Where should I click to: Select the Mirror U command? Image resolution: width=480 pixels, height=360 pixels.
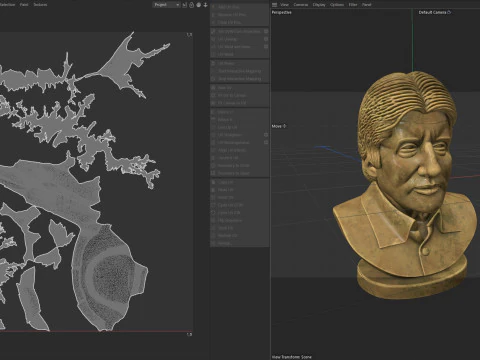(240, 112)
